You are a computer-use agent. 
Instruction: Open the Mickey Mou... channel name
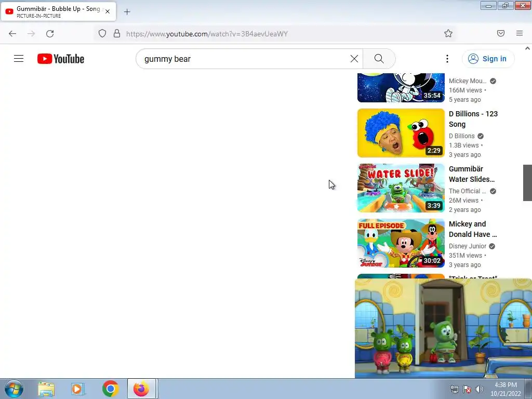click(468, 81)
